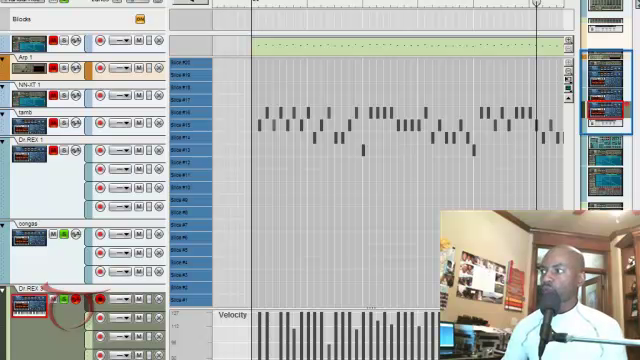The image size is (640, 360).
Task: Delete the tamb note lane
Action: [x=159, y=123]
